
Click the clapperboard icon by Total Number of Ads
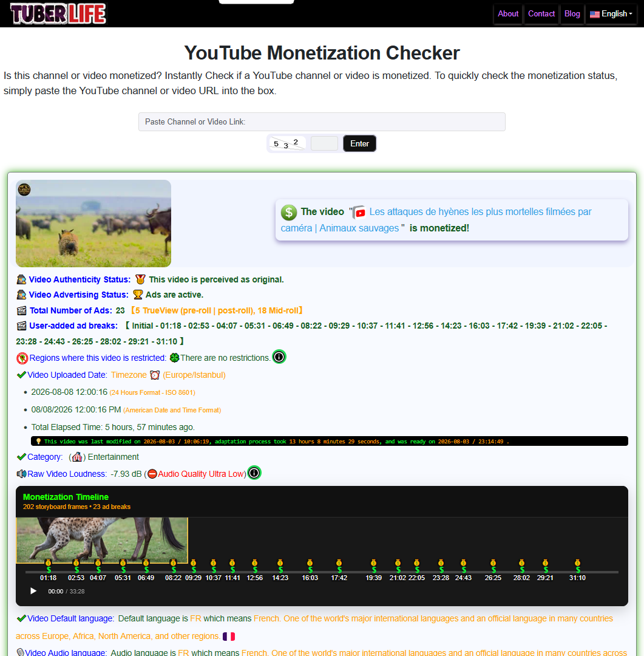tap(21, 310)
